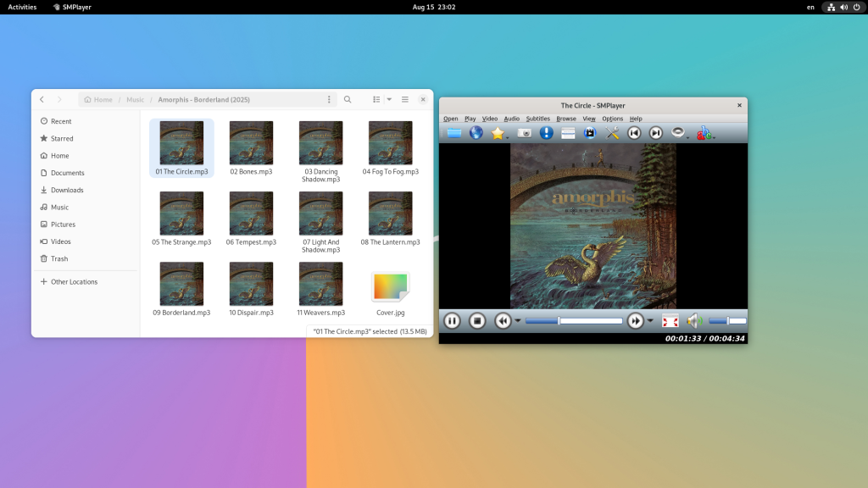Screen dimensions: 868x488
Task: Skip to the next track in SMPlayer's toolbar
Action: click(655, 133)
